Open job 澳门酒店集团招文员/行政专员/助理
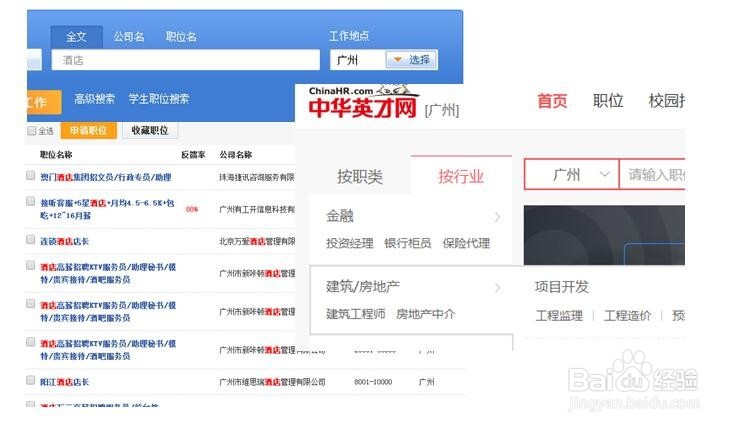This screenshot has height=429, width=741. point(106,177)
